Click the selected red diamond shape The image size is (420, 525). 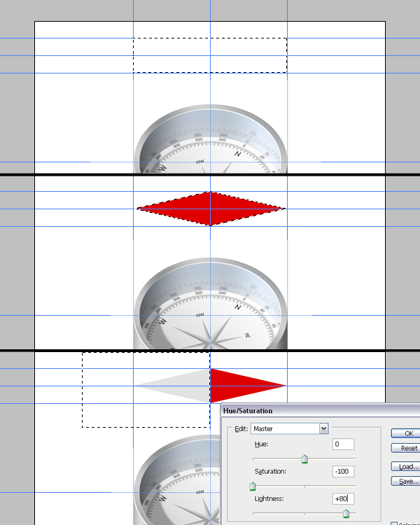(x=210, y=209)
